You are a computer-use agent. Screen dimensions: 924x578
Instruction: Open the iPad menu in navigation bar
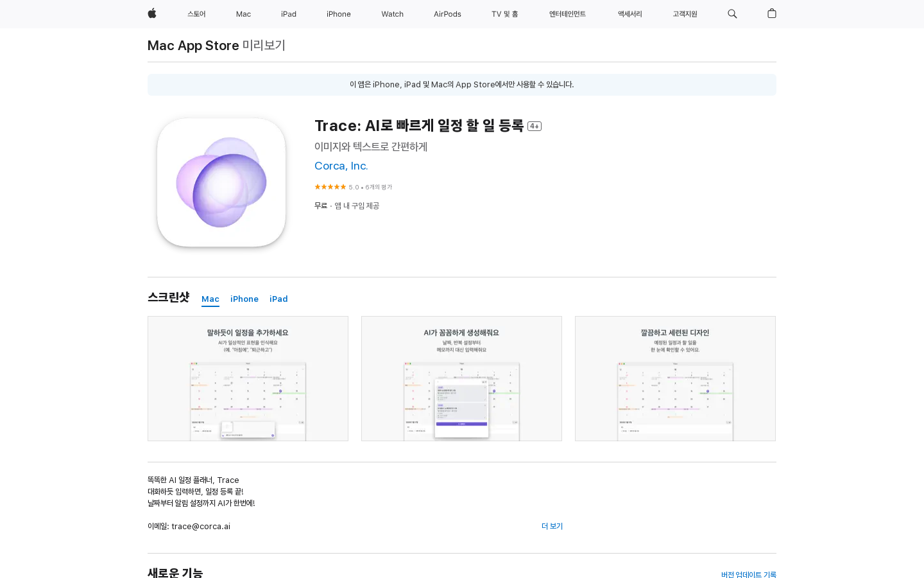[289, 14]
